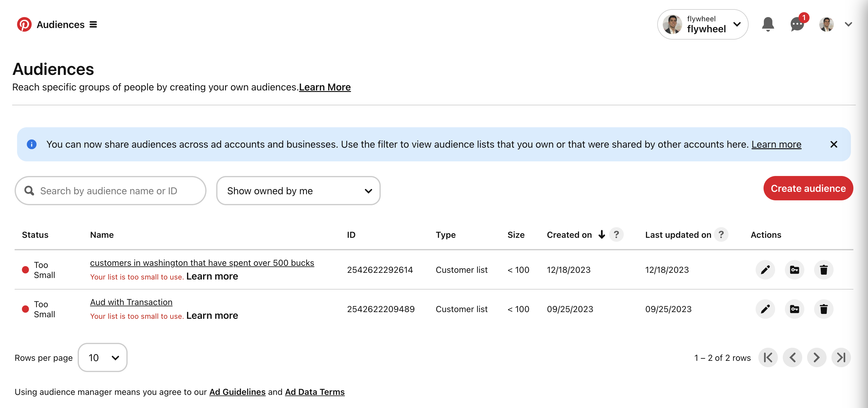Delete the Aud with Transaction audience
Screen dimensions: 868x408
pos(824,309)
